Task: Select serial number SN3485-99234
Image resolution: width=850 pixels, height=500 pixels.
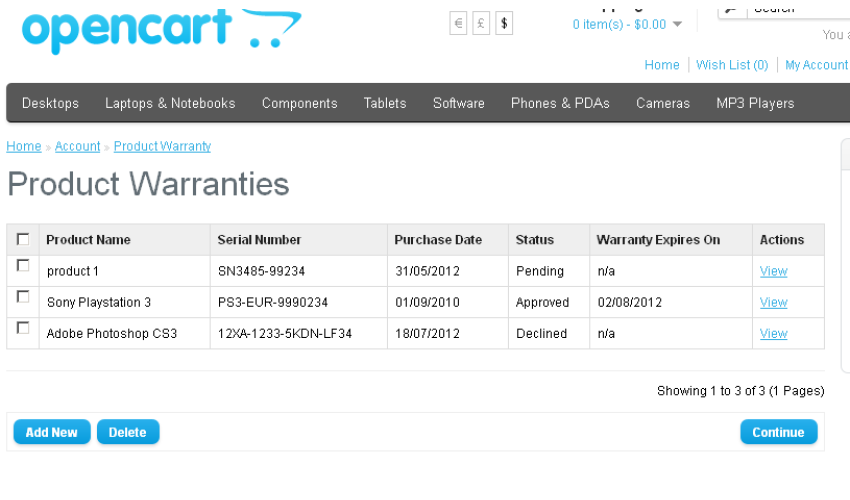Action: pos(261,271)
